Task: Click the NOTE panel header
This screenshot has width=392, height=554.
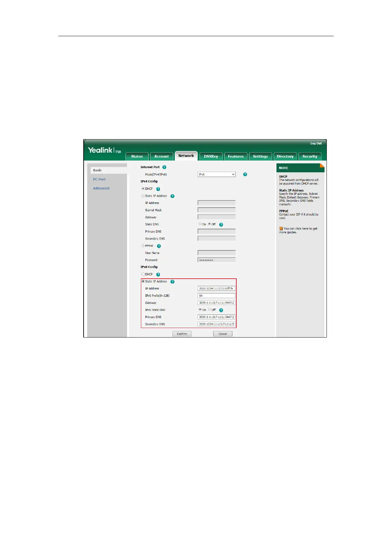Action: pyautogui.click(x=300, y=168)
